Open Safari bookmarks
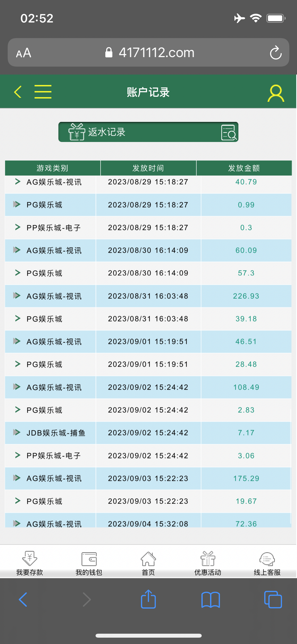The height and width of the screenshot is (644, 297). 210,599
